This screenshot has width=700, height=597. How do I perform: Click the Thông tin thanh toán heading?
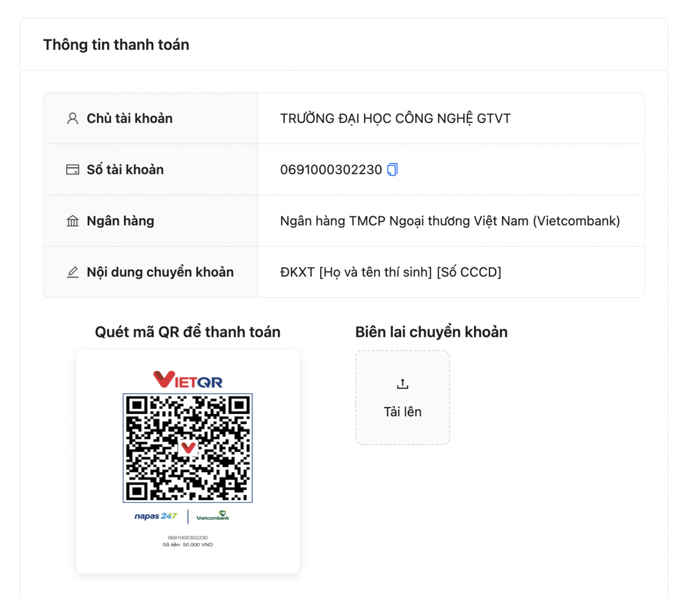116,45
